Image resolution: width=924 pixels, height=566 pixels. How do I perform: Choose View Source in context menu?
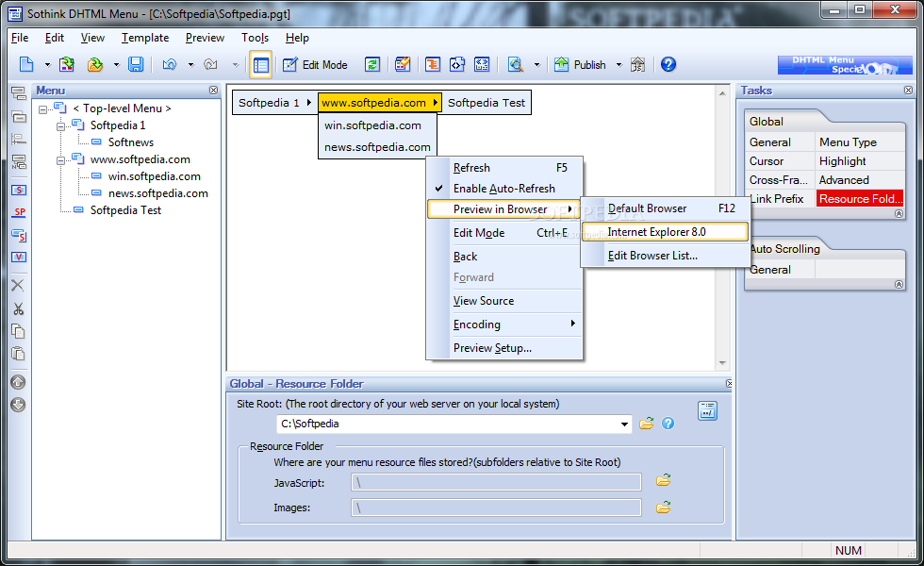pyautogui.click(x=504, y=301)
